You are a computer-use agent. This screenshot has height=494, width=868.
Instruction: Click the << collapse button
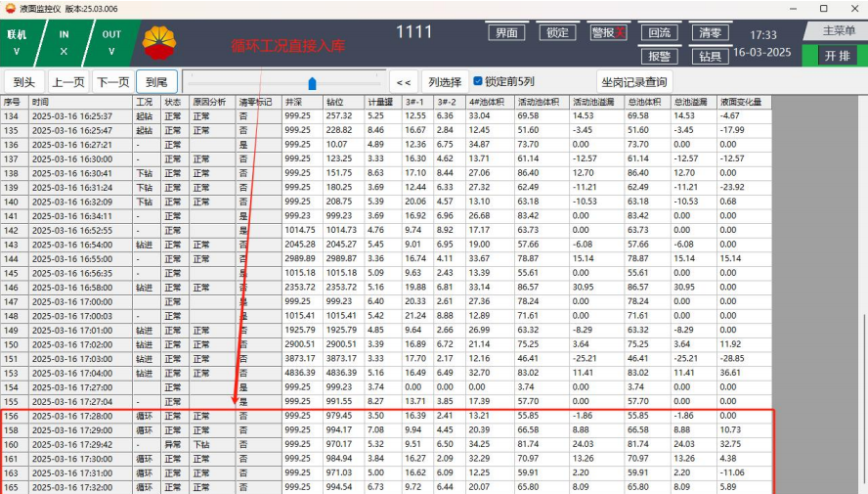coord(404,82)
